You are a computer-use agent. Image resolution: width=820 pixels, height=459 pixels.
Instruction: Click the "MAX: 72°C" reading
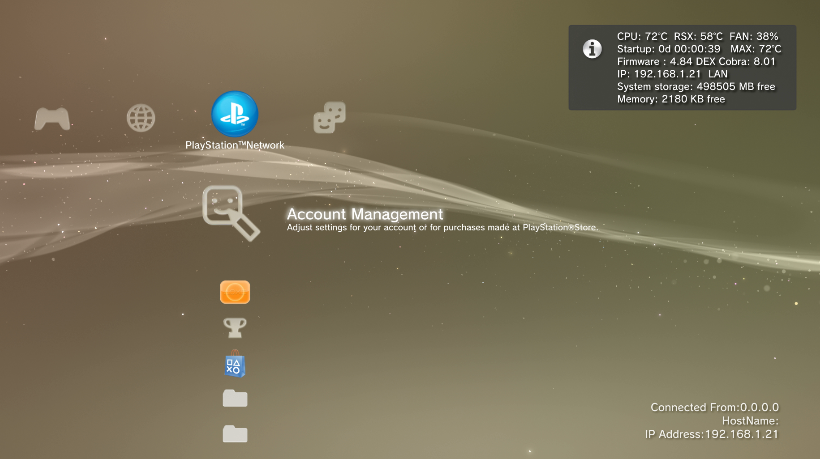[756, 49]
